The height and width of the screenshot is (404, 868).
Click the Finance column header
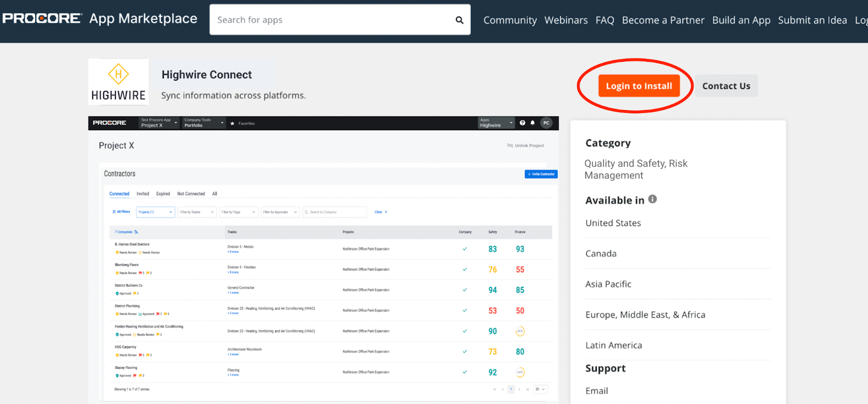coord(520,232)
